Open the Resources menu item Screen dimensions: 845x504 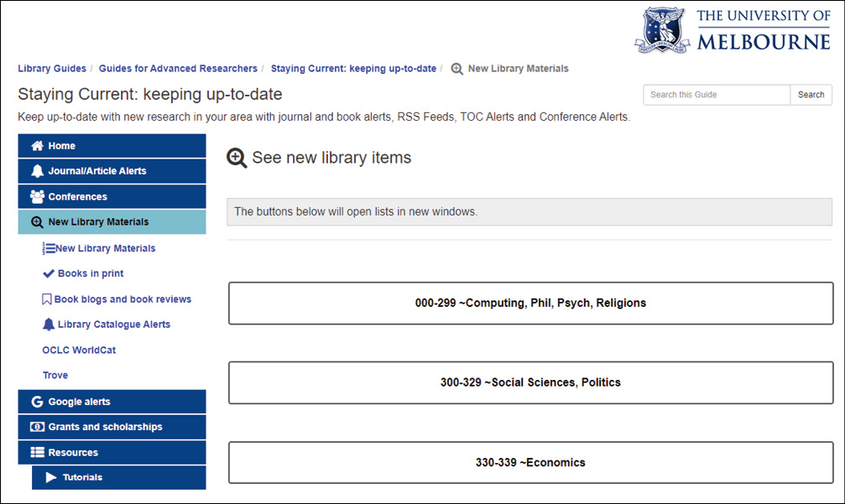pyautogui.click(x=112, y=452)
